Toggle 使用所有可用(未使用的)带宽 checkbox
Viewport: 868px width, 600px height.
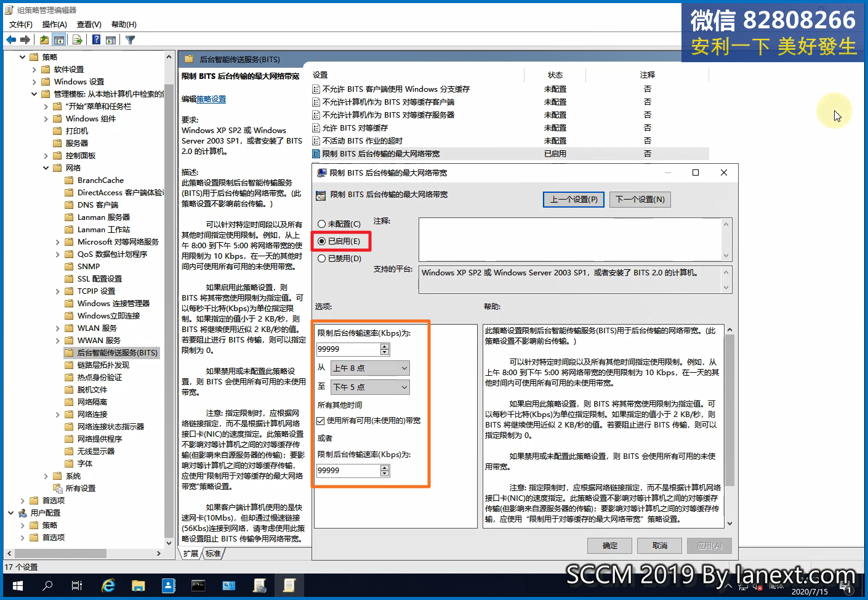(321, 421)
